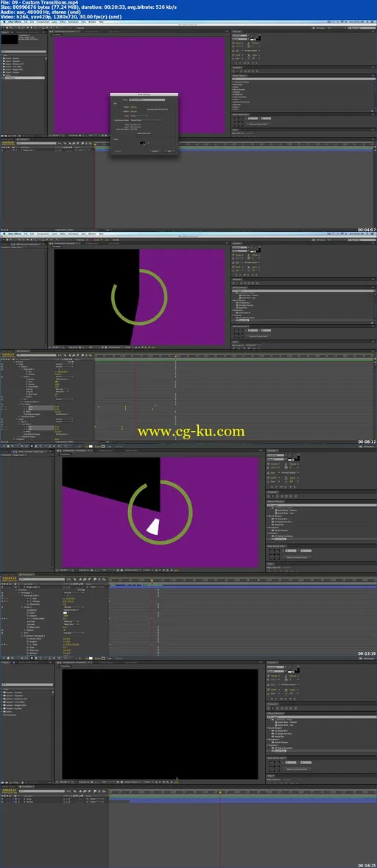Viewport: 377px width, 868px height.
Task: Click current-time indicator in 00:16:25 timeline
Action: (x=221, y=793)
